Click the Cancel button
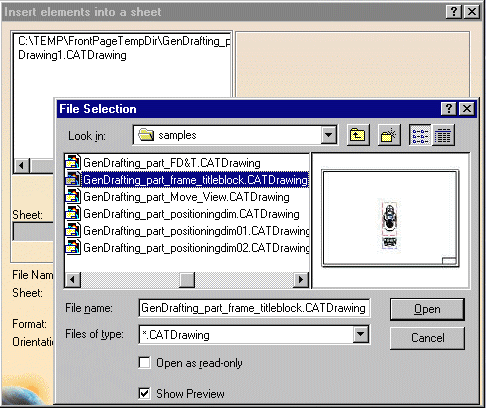Image resolution: width=486 pixels, height=408 pixels. coord(427,338)
